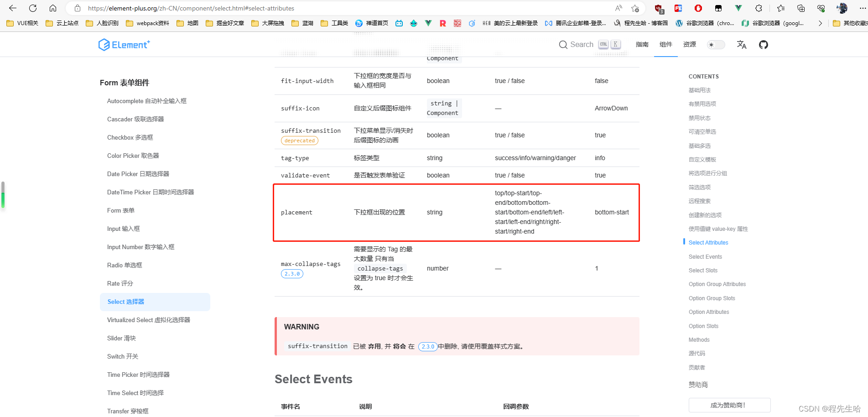Open the GitHub repository icon
Viewport: 868px width, 417px height.
pos(763,44)
